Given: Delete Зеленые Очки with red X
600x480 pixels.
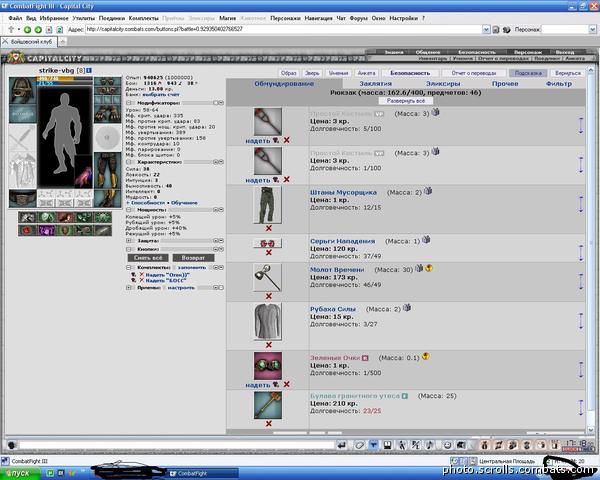Looking at the screenshot, I should tap(286, 384).
